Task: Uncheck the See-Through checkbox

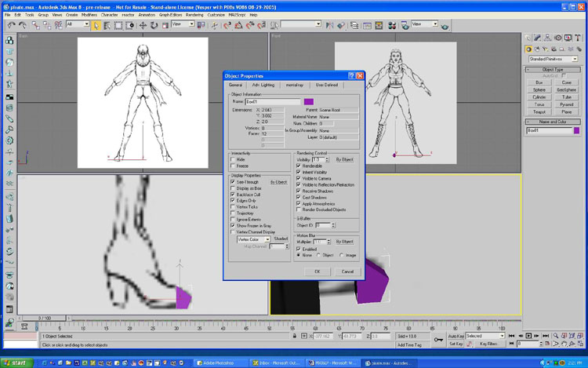Action: [233, 182]
